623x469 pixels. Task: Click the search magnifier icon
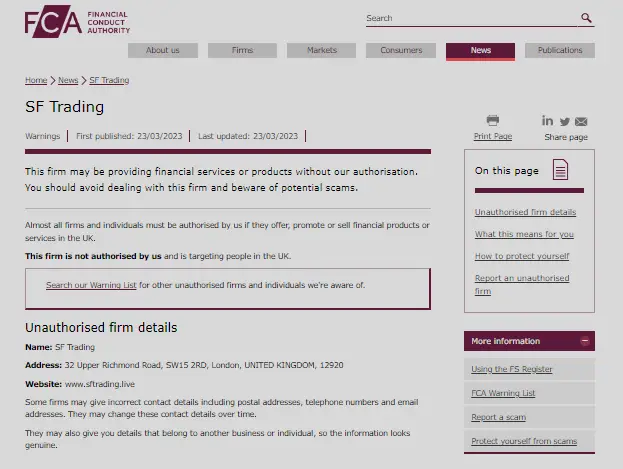click(586, 18)
